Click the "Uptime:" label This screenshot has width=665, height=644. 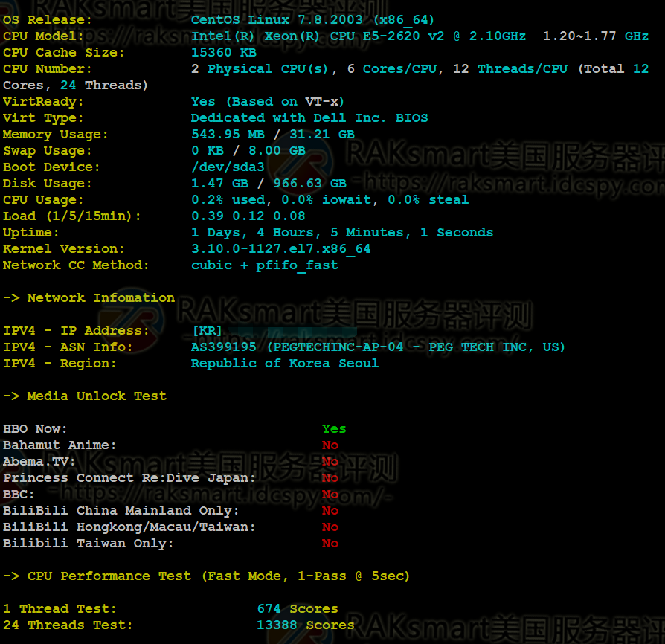coord(31,233)
